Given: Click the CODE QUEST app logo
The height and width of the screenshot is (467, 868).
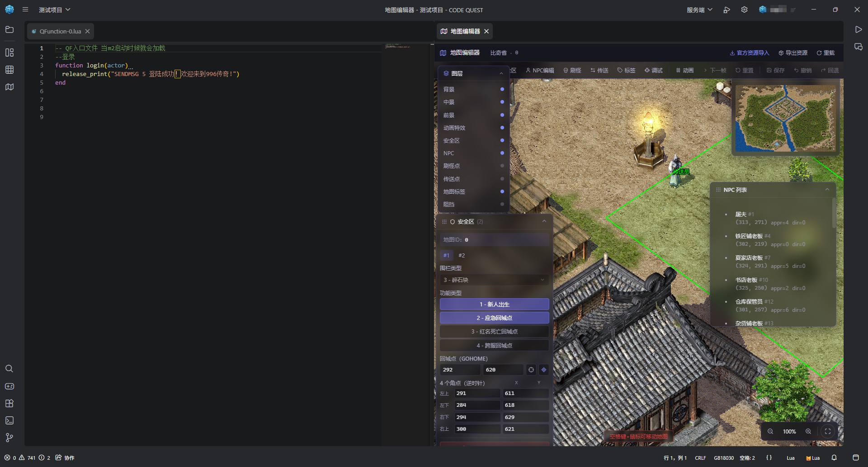Looking at the screenshot, I should 9,10.
